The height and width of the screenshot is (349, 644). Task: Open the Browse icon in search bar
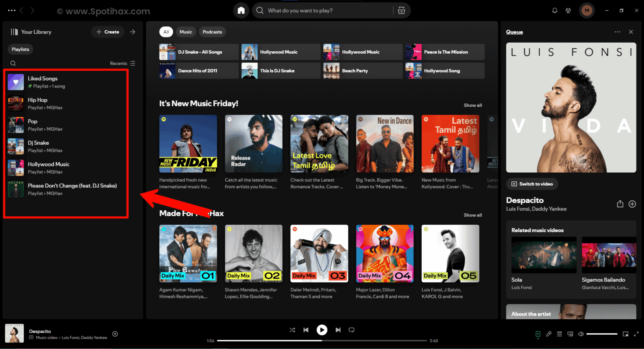point(401,11)
